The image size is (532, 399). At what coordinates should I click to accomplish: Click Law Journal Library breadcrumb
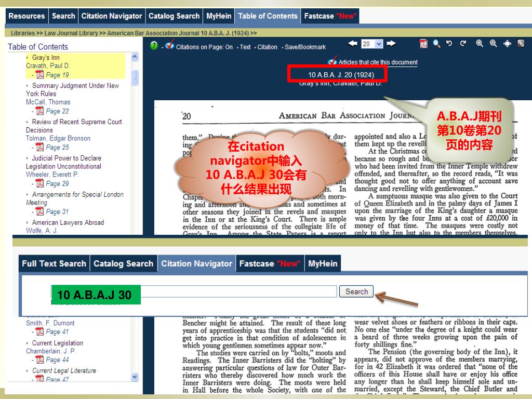[71, 33]
